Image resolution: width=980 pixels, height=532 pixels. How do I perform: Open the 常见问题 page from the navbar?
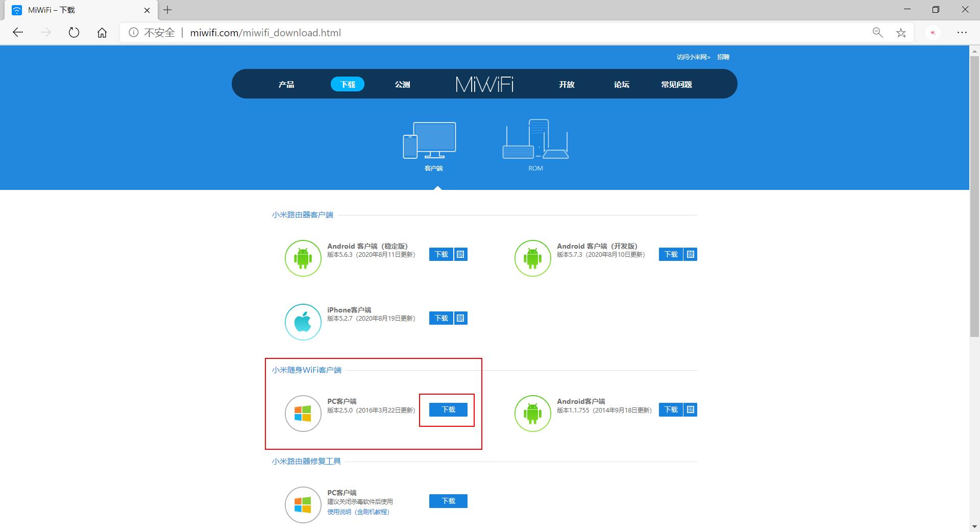coord(676,84)
